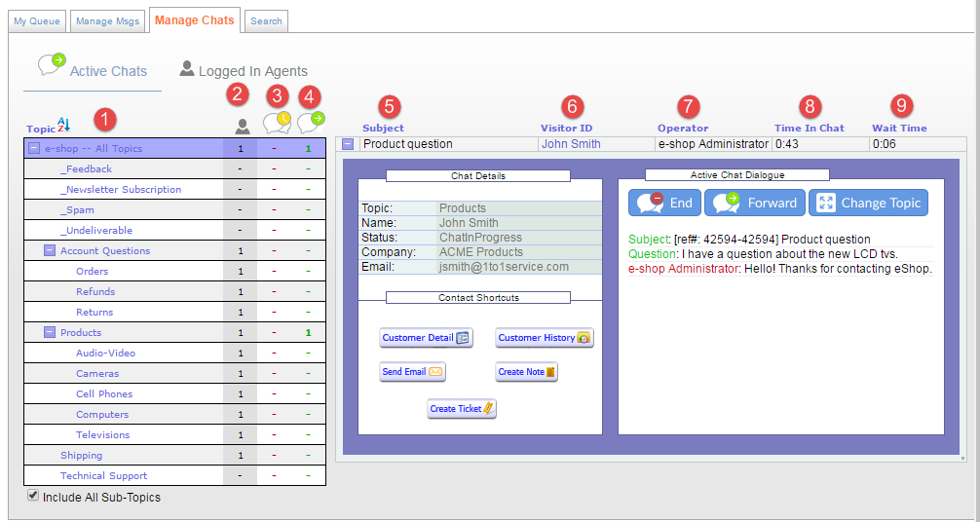Collapse the Products topic group
This screenshot has width=980, height=522.
point(50,332)
